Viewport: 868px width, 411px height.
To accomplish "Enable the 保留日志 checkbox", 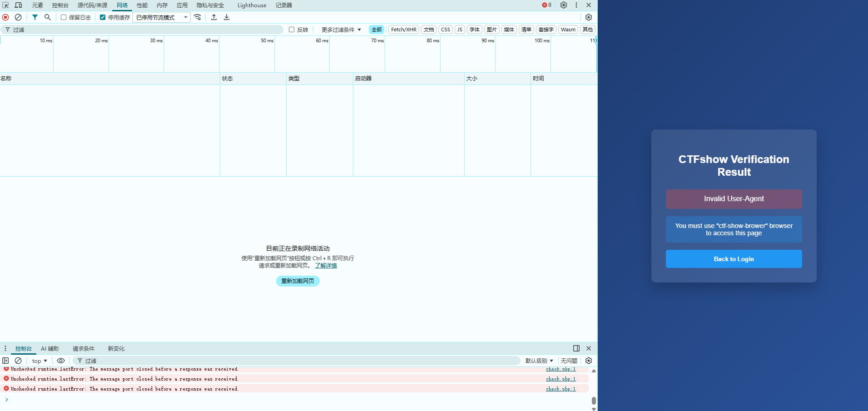I will click(x=64, y=17).
